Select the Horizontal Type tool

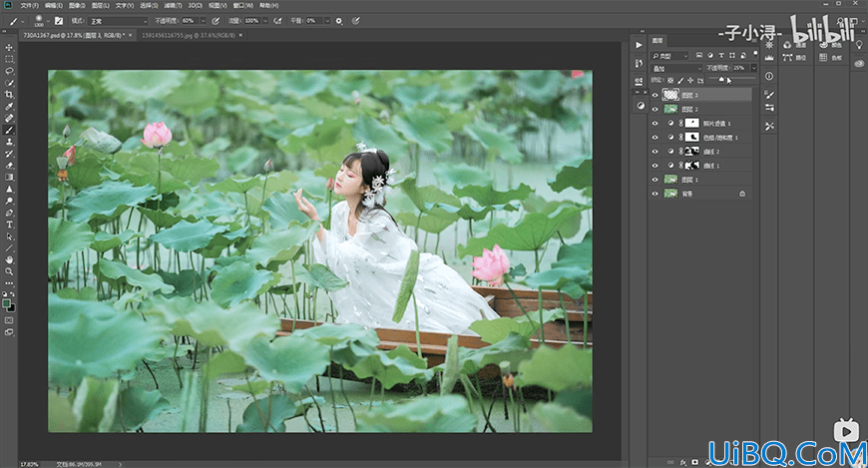pyautogui.click(x=9, y=225)
